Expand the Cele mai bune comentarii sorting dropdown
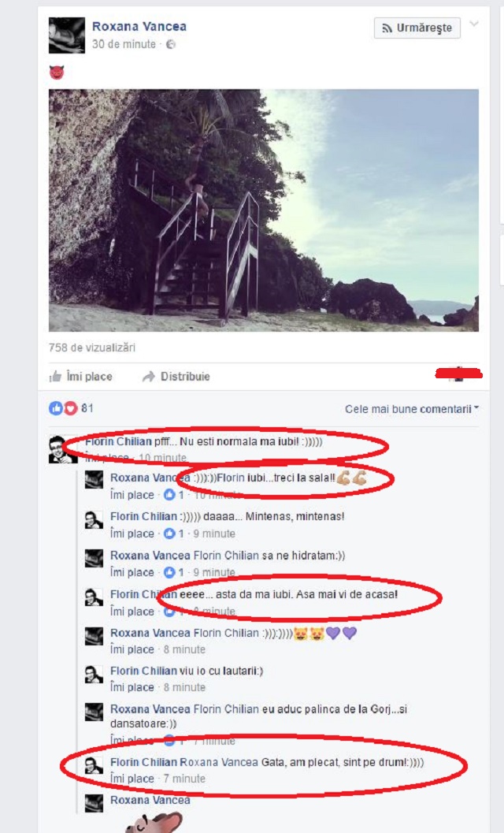Screen dimensions: 504x833 click(412, 409)
